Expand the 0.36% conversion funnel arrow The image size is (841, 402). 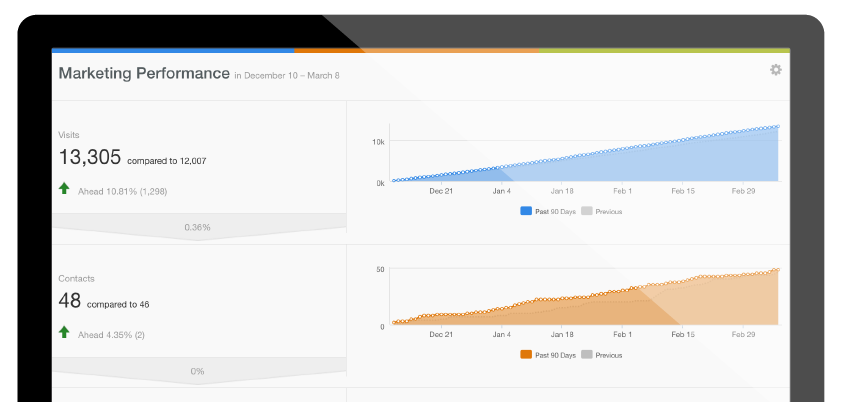197,228
